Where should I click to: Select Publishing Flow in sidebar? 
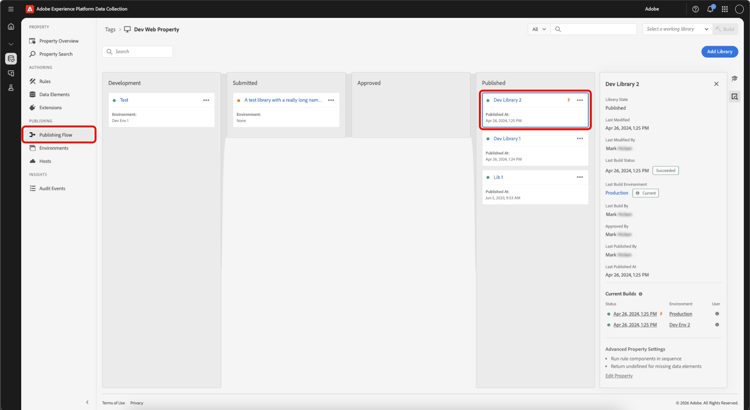tap(59, 135)
